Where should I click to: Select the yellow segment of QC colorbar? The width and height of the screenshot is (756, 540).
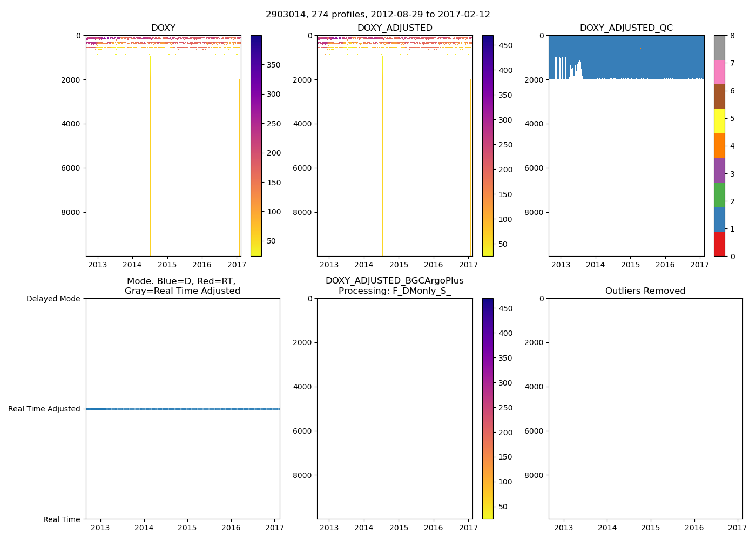point(719,121)
